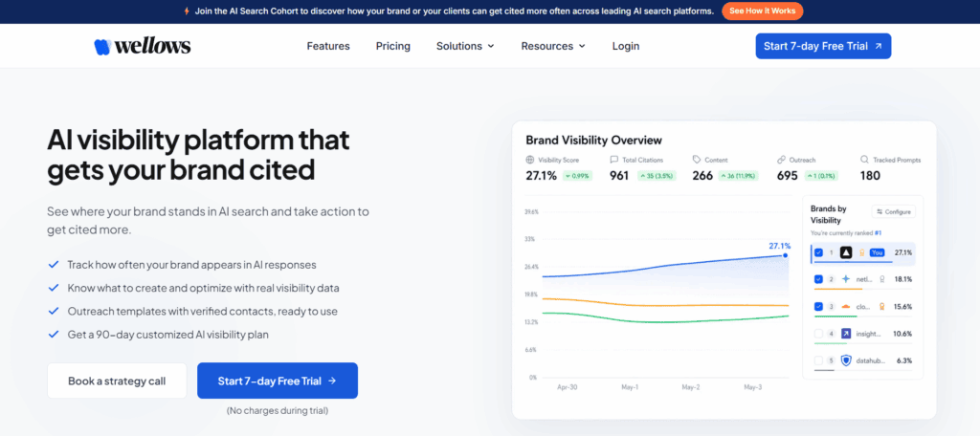Click the checkmark icon beside 'Track how often'

pos(54,264)
